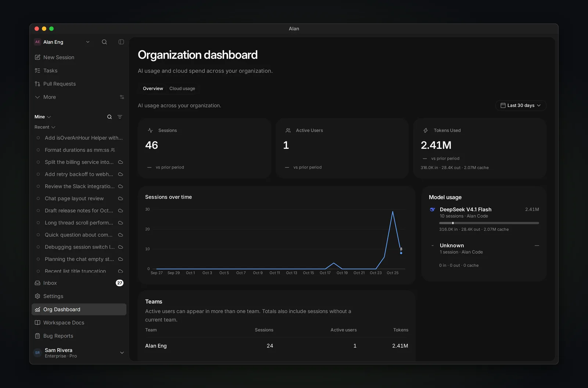Select Org Dashboard in sidebar
Image resolution: width=588 pixels, height=388 pixels.
click(79, 309)
